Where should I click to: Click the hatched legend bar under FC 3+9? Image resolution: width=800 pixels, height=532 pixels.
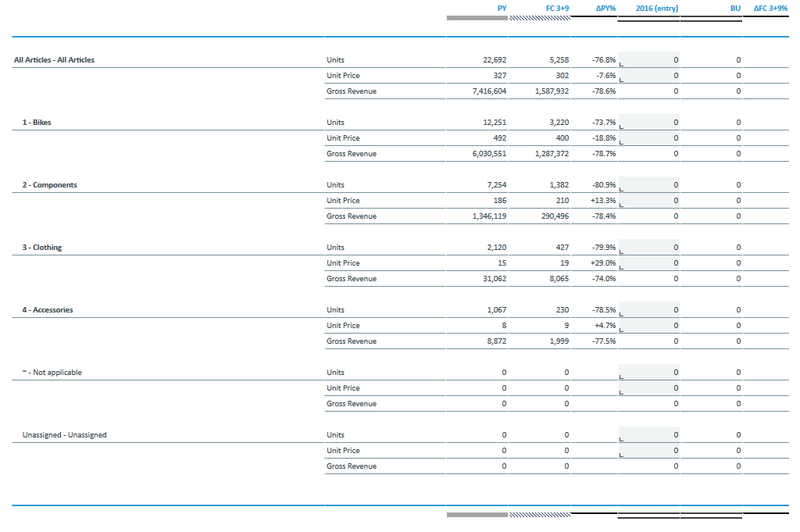pyautogui.click(x=541, y=17)
